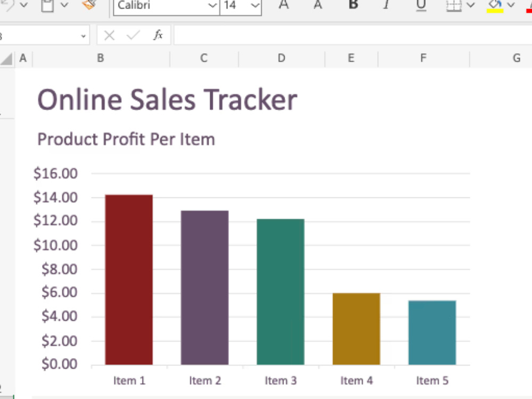
Task: Select the Format Painter brush icon
Action: pos(89,4)
